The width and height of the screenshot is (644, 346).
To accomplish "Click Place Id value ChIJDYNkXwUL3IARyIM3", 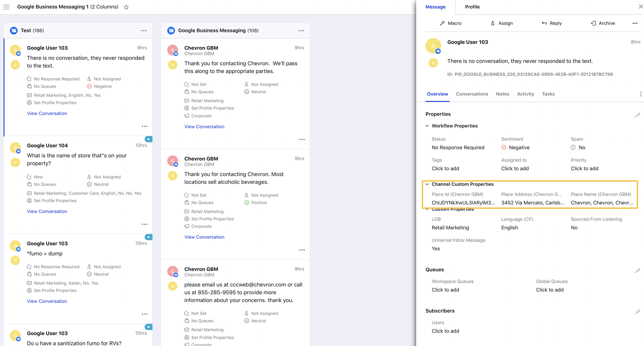I will pyautogui.click(x=463, y=203).
